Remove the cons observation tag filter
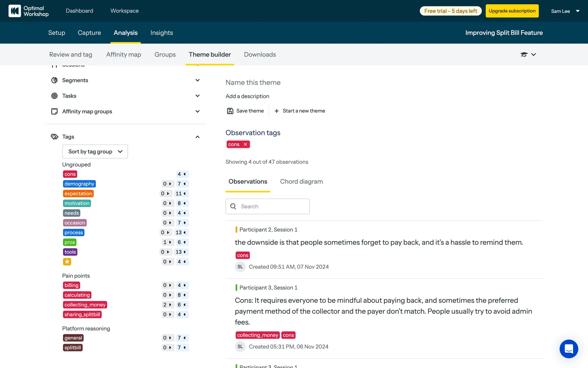This screenshot has height=368, width=588. pyautogui.click(x=245, y=144)
